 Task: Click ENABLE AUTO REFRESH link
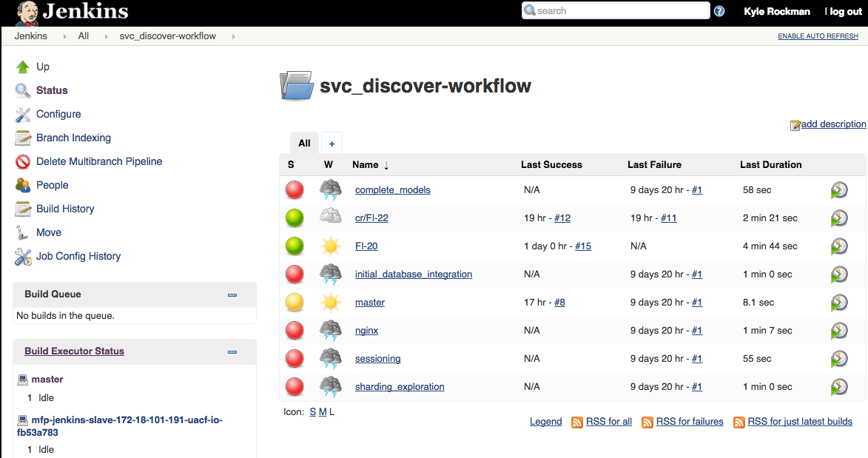click(x=818, y=36)
